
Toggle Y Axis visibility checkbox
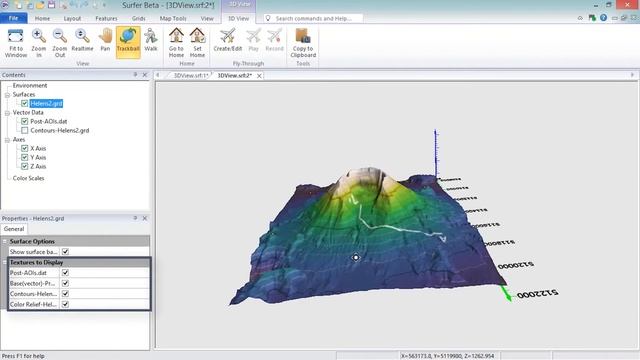24,158
